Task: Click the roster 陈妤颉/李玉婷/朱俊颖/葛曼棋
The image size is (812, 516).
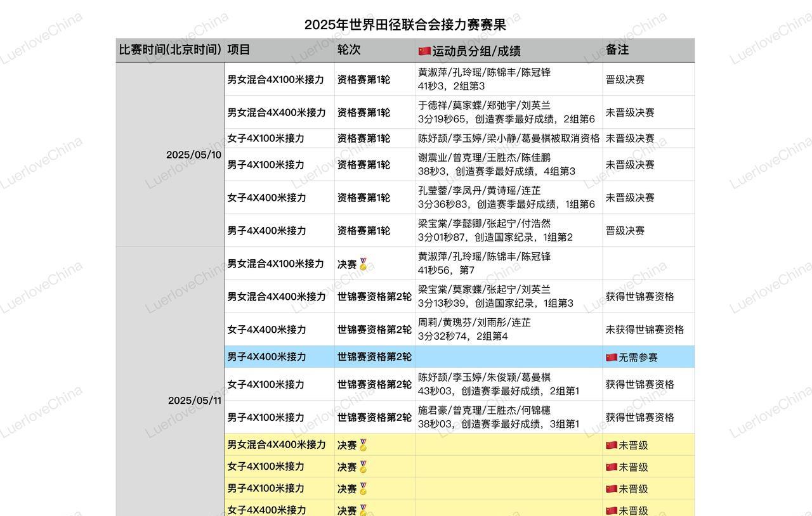Action: coord(484,377)
